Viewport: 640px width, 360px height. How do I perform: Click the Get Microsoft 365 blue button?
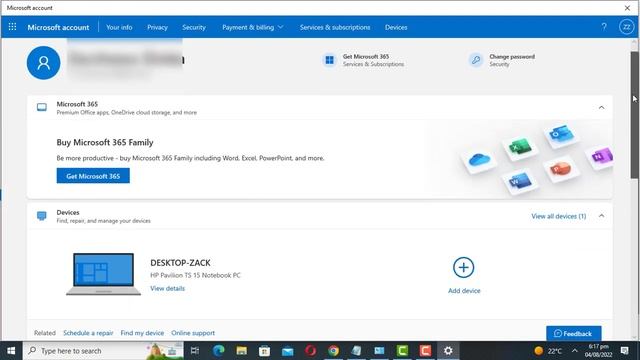(93, 176)
